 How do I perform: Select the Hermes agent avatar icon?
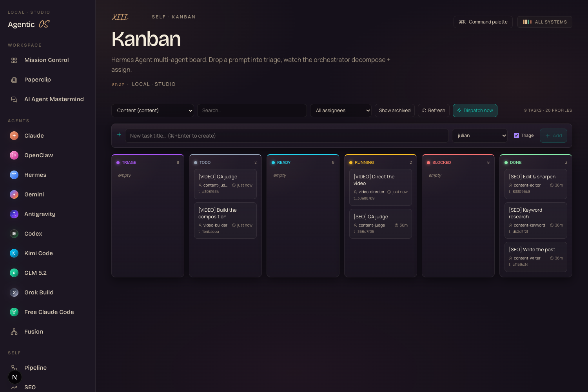click(x=14, y=175)
